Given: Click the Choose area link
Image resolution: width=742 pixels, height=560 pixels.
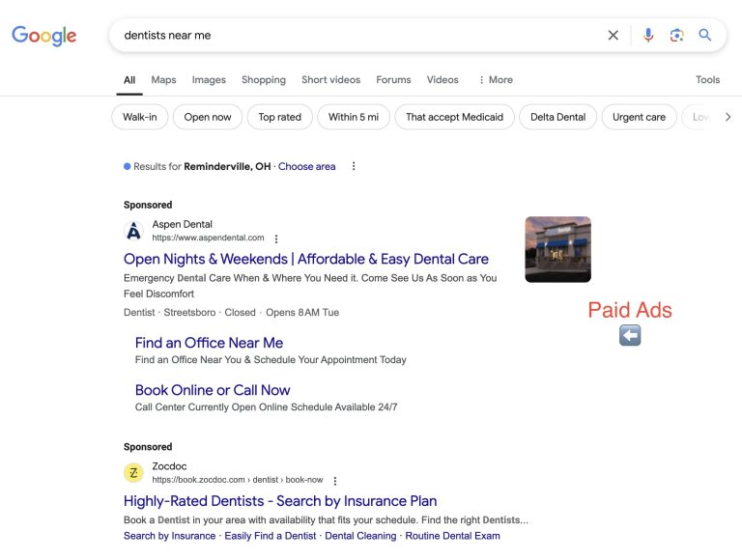Looking at the screenshot, I should [306, 166].
